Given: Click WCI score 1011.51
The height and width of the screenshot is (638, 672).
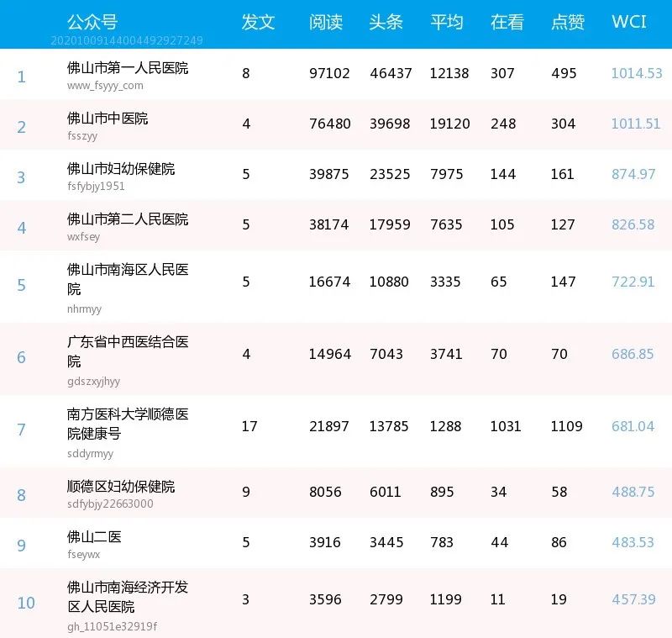Looking at the screenshot, I should 636,124.
